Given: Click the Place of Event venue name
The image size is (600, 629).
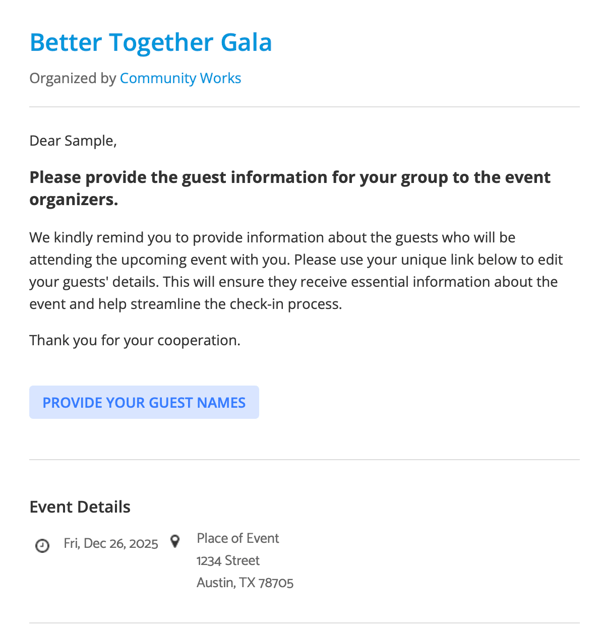Looking at the screenshot, I should [x=237, y=538].
